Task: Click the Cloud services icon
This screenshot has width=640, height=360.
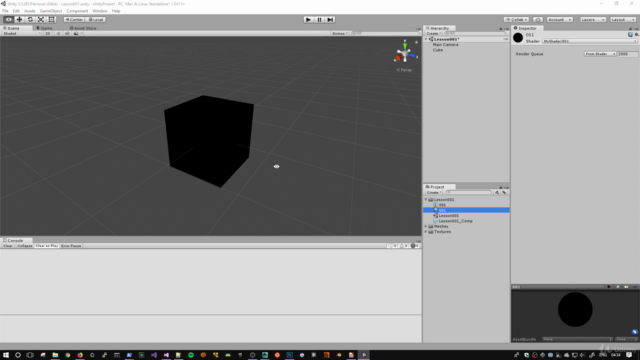Action: pos(538,20)
